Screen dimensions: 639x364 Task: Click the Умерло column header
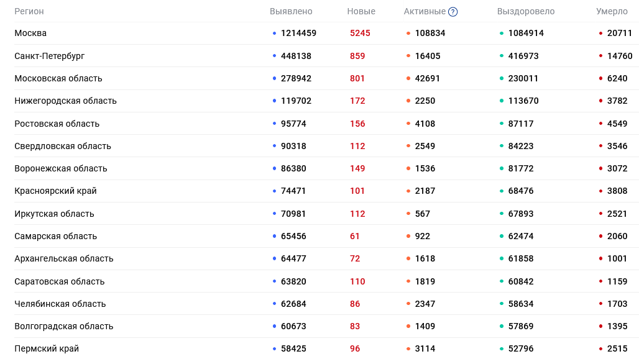(x=612, y=11)
